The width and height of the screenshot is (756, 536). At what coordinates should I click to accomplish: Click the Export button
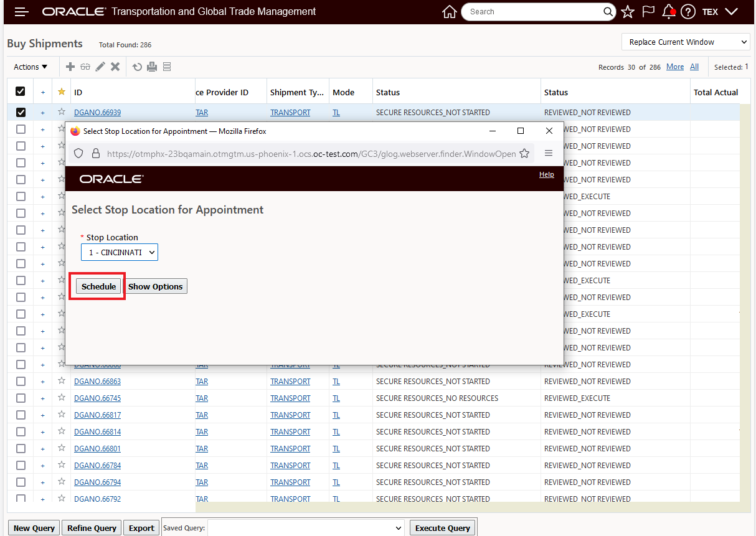click(x=141, y=528)
